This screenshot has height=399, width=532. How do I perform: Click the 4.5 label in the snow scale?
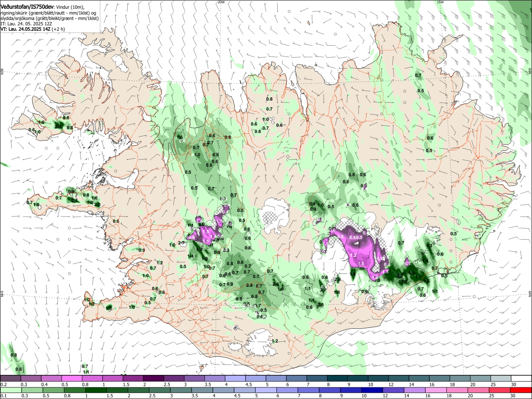pos(249,384)
